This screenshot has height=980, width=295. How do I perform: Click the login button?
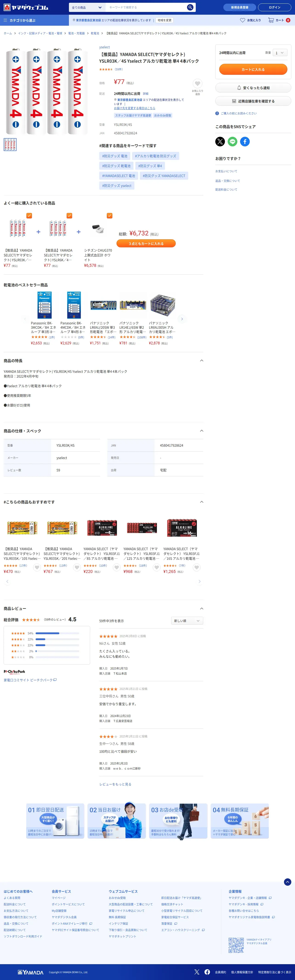pos(274,7)
